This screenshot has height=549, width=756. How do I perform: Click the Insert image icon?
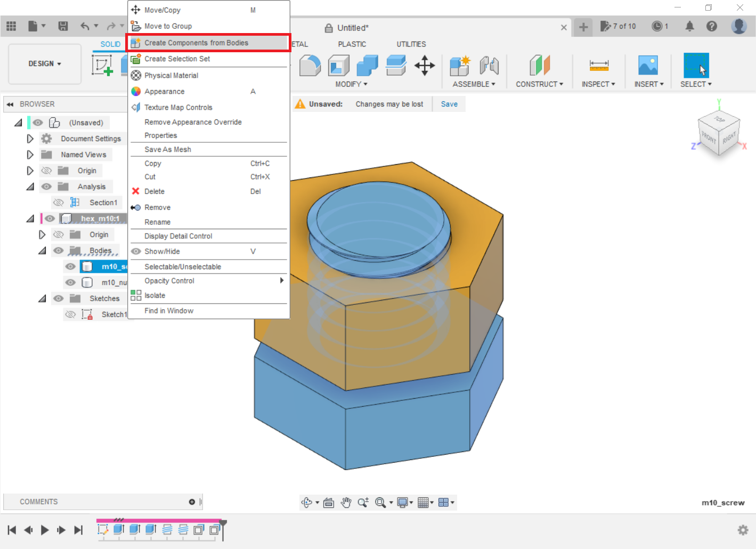coord(648,66)
